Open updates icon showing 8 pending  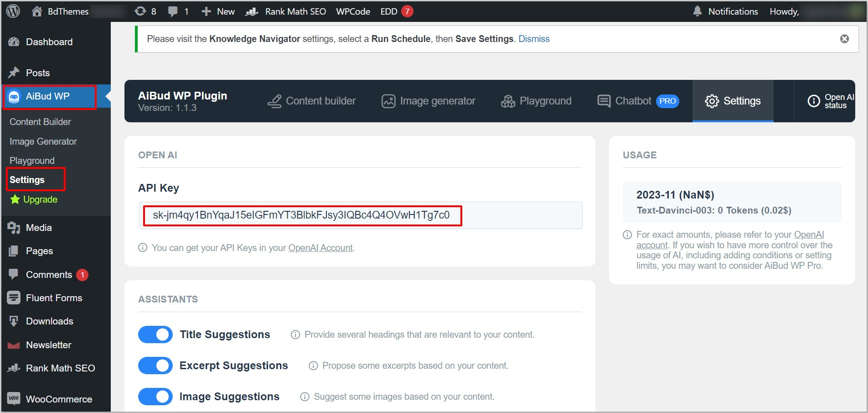[145, 11]
